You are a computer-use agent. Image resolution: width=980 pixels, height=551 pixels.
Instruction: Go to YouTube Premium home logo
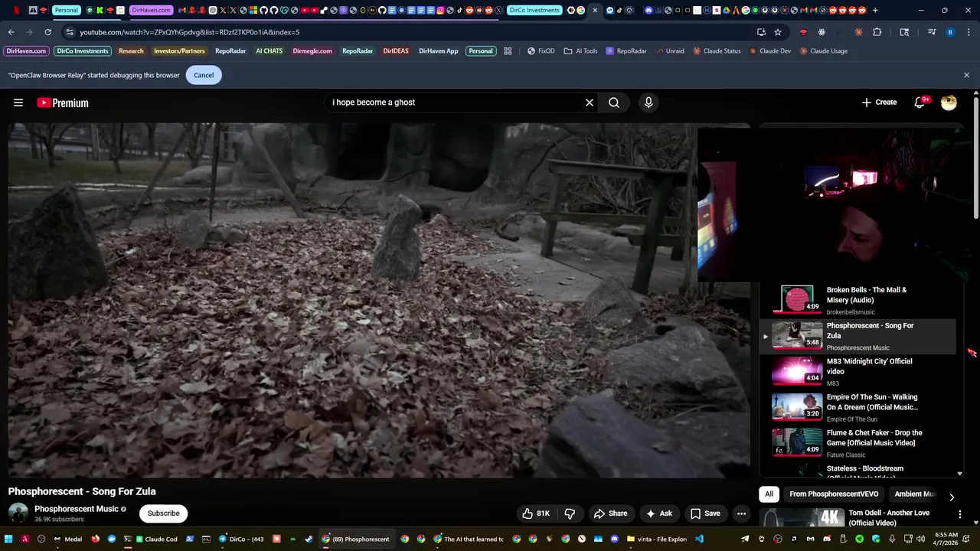coord(63,103)
